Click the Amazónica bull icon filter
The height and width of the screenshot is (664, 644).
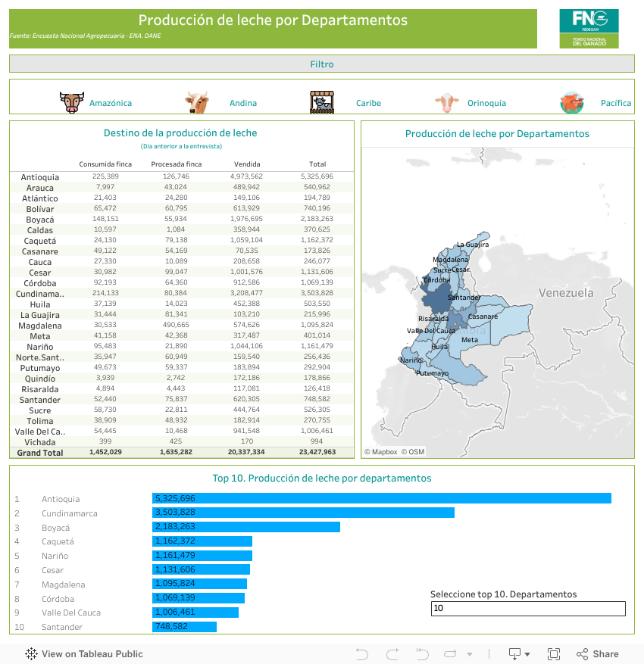tap(72, 102)
